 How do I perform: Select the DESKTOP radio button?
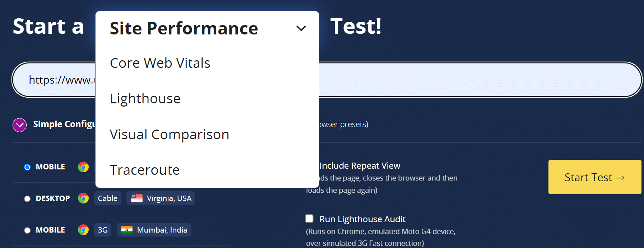pos(27,199)
